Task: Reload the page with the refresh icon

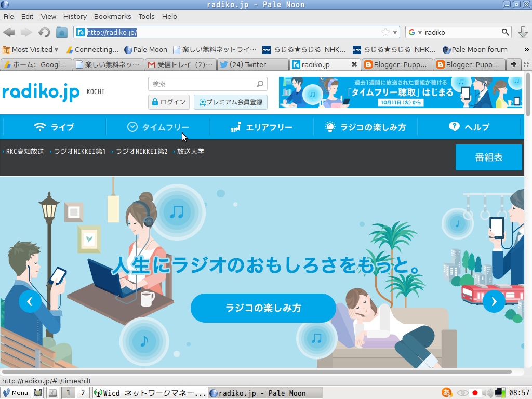Action: [x=44, y=32]
